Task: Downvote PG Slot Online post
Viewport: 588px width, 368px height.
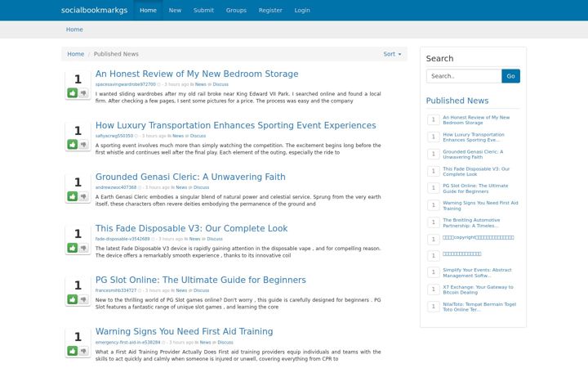Action: pyautogui.click(x=83, y=299)
